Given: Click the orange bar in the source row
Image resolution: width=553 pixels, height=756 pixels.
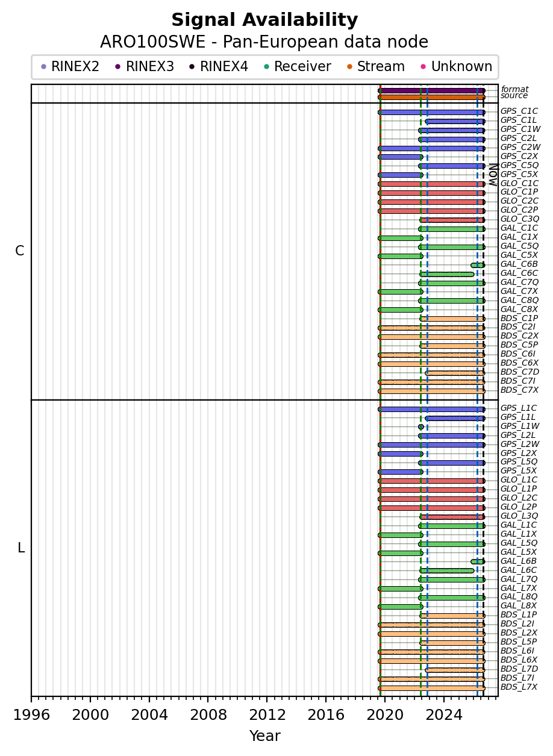Looking at the screenshot, I should (431, 97).
